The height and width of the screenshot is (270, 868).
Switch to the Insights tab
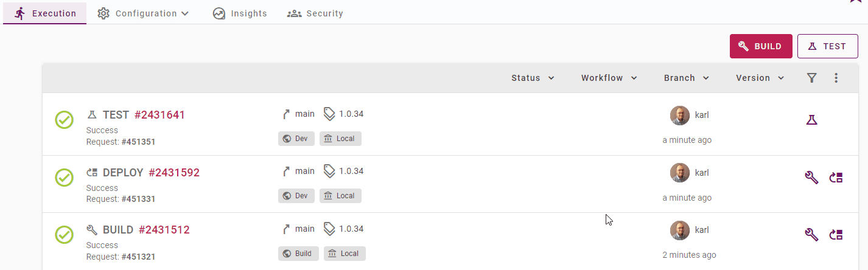tap(240, 13)
